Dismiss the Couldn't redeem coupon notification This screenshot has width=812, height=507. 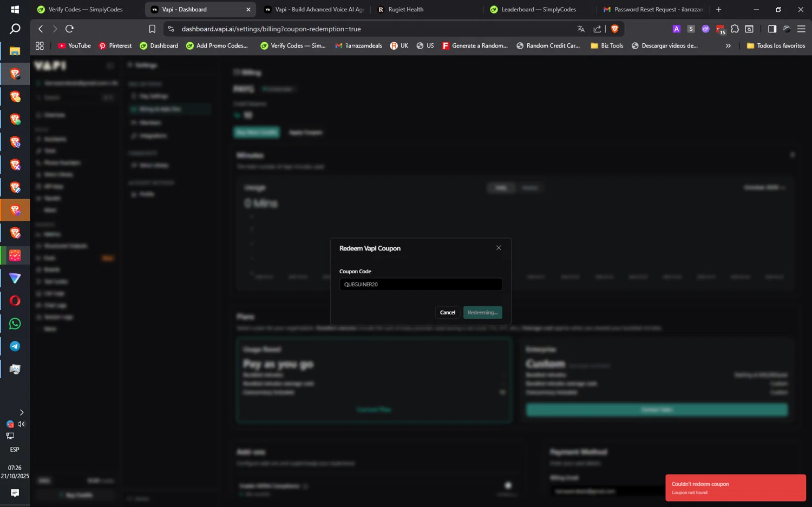(735, 488)
